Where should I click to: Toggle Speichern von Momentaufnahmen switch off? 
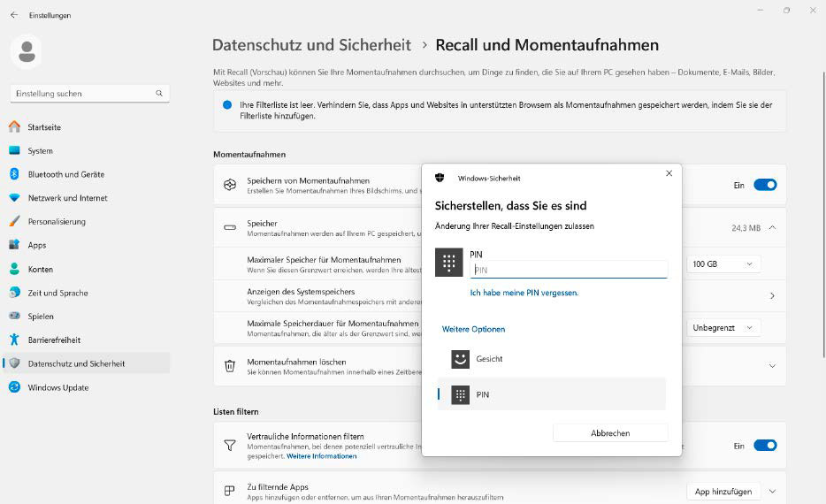(x=765, y=185)
